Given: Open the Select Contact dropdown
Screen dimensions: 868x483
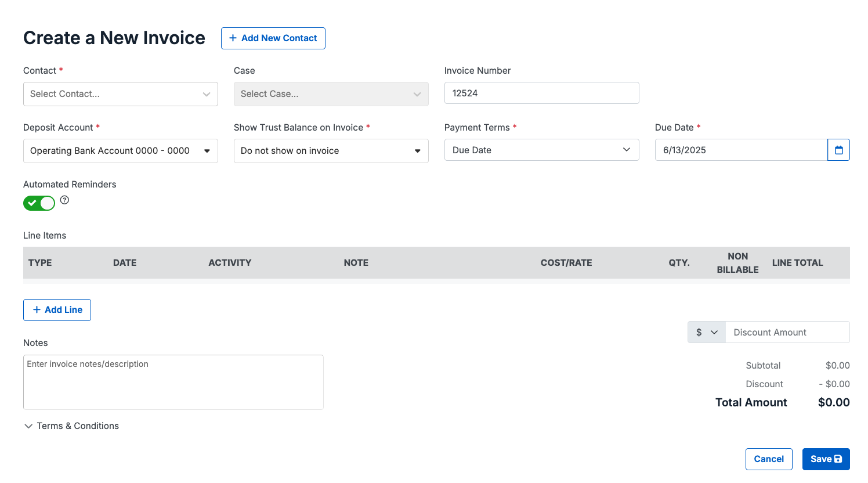Looking at the screenshot, I should point(120,93).
